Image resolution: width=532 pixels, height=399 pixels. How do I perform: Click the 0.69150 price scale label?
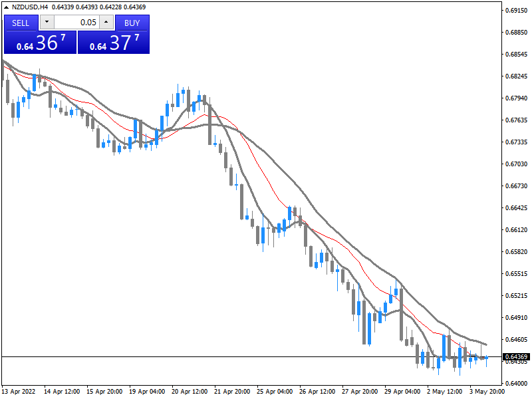coord(516,11)
